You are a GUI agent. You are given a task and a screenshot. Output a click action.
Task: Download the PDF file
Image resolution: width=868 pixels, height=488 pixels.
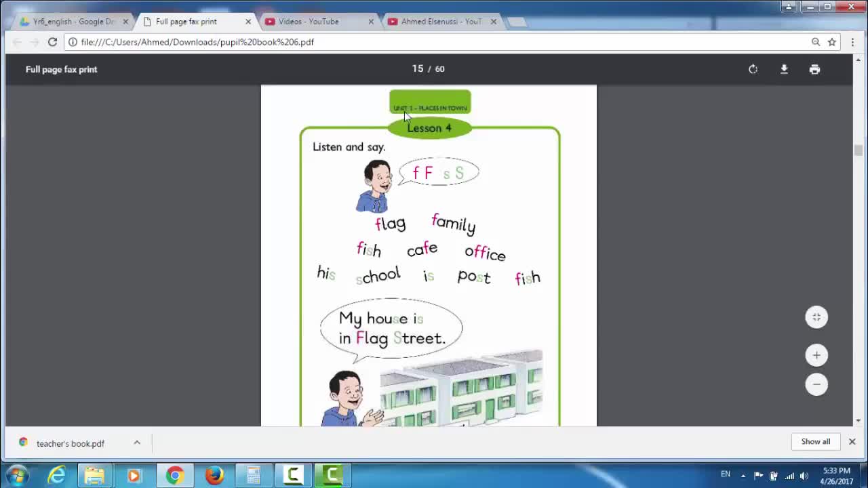784,69
